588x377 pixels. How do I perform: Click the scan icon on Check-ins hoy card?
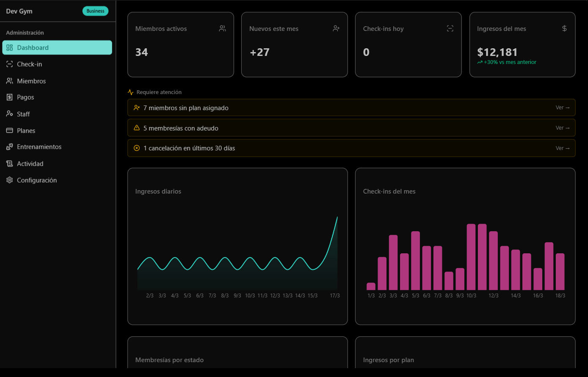tap(450, 28)
